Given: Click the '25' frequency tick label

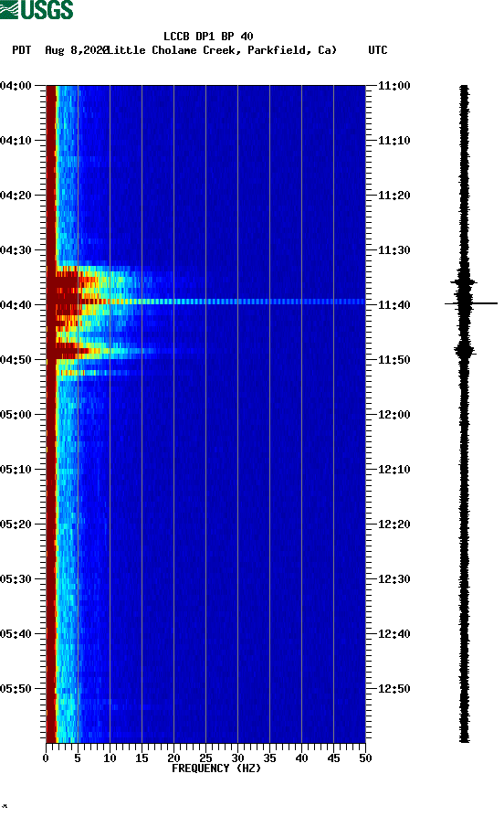Looking at the screenshot, I should [205, 758].
